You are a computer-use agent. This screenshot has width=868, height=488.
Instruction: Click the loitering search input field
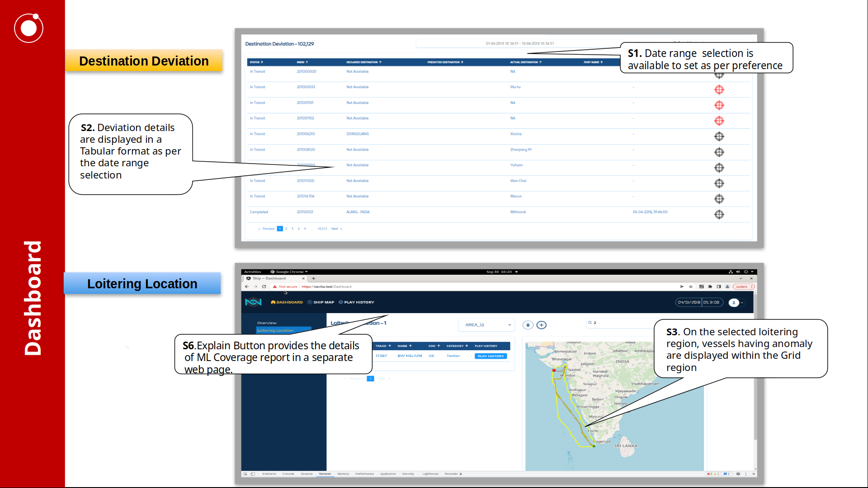620,323
